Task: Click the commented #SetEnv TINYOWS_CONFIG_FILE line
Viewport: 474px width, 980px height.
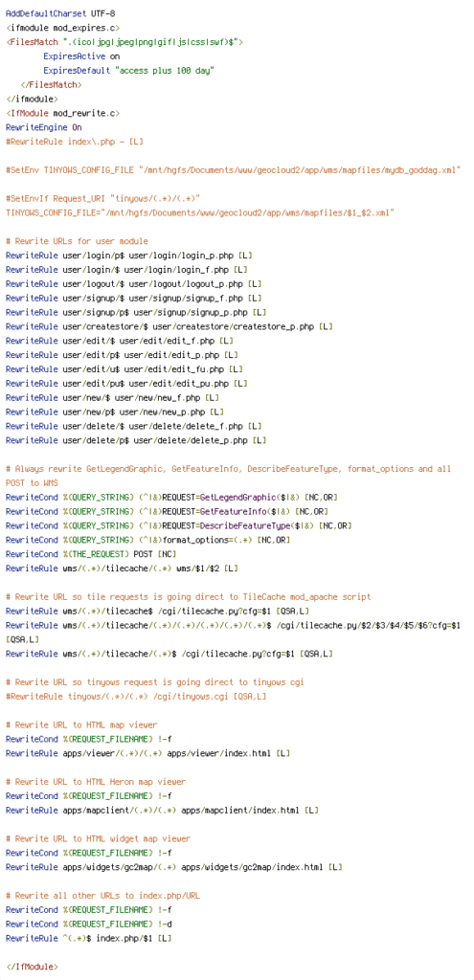Action: tap(234, 170)
